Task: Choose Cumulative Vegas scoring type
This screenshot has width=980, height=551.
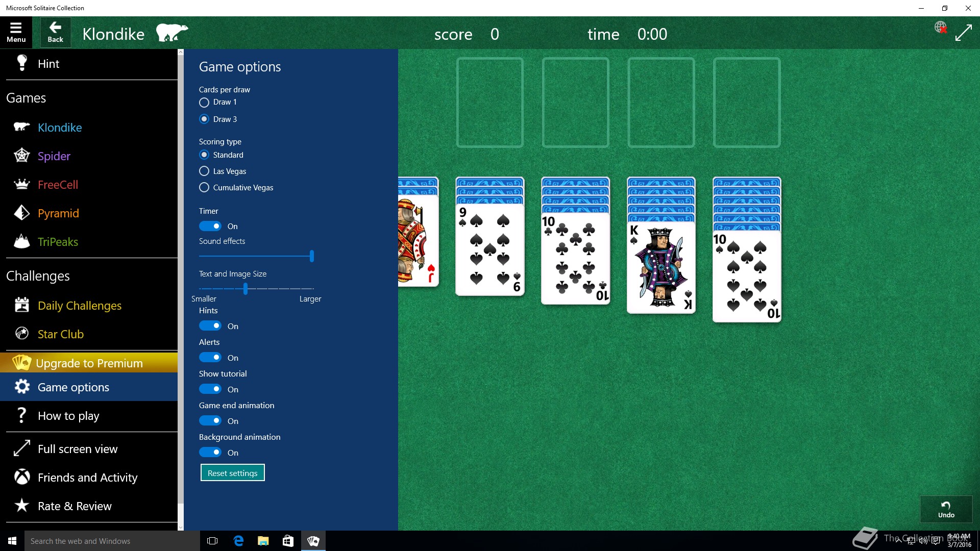Action: tap(204, 187)
